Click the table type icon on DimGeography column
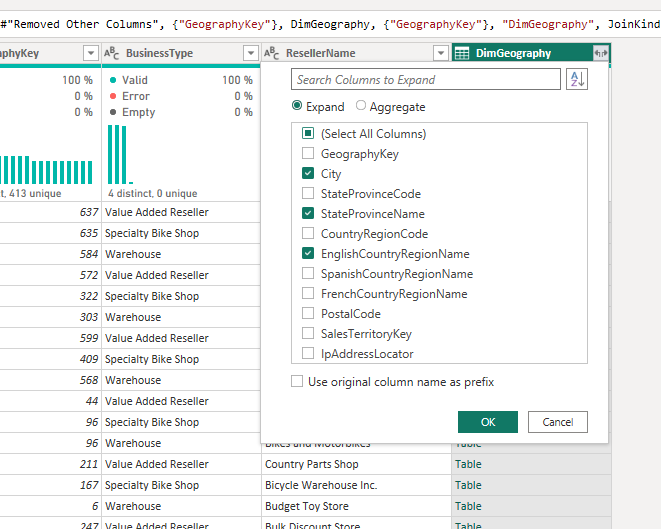The image size is (661, 529). coord(463,53)
